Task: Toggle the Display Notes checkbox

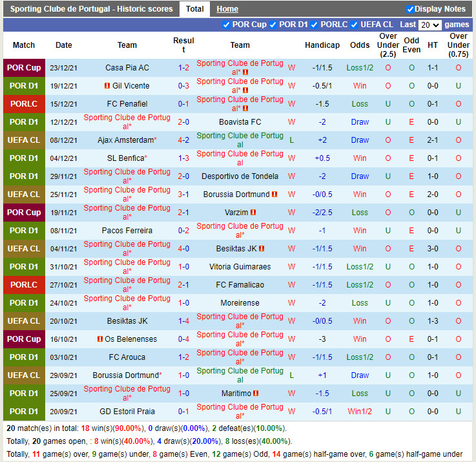Action: pos(410,9)
